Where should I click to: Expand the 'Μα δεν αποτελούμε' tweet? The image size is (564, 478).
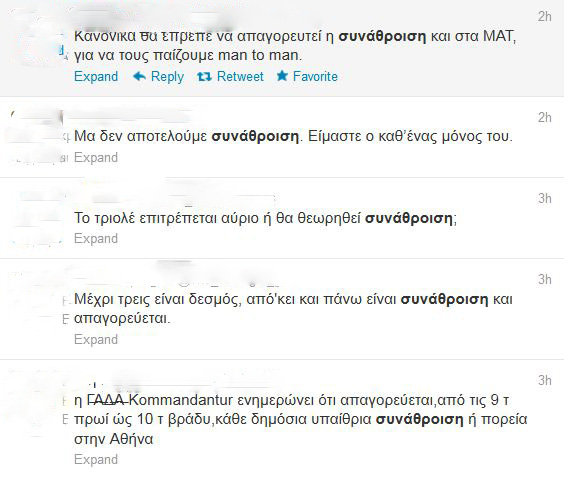pos(96,158)
